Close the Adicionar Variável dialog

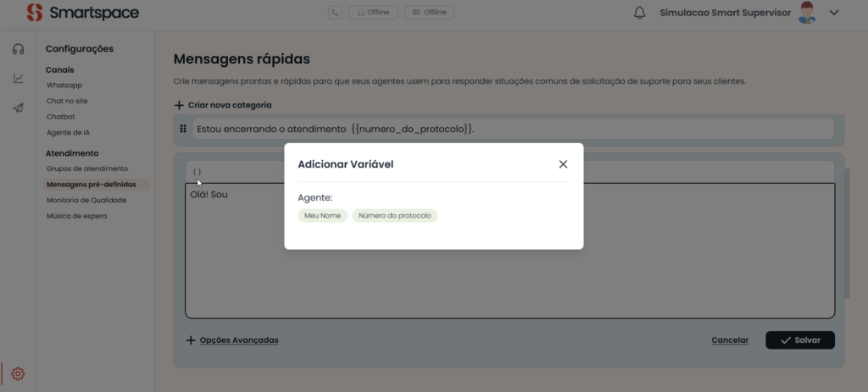563,164
